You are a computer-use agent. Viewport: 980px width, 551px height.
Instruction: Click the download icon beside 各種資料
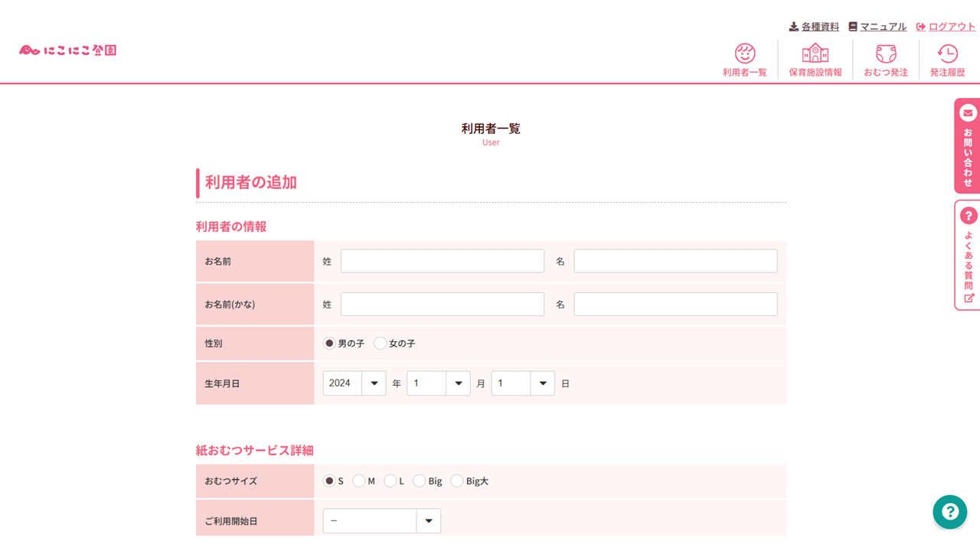[792, 26]
